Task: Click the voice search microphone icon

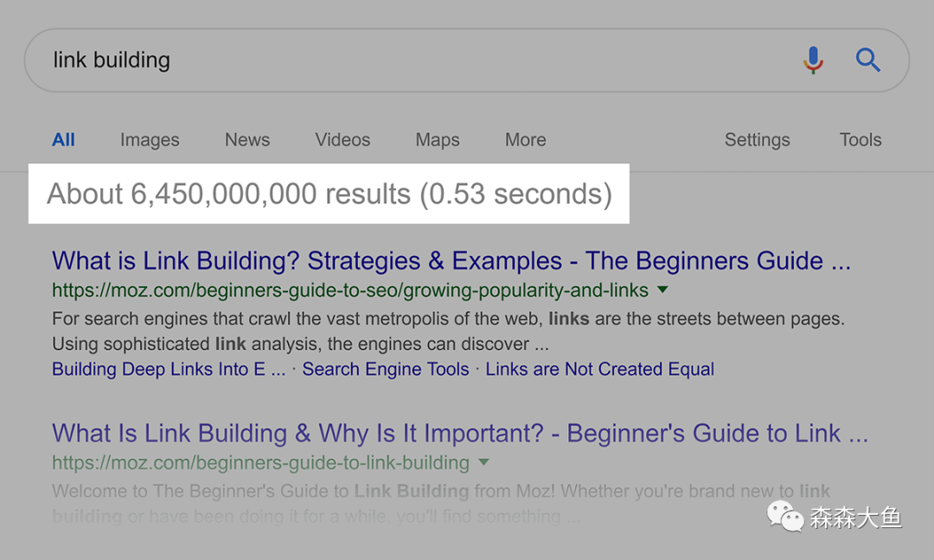Action: click(813, 60)
